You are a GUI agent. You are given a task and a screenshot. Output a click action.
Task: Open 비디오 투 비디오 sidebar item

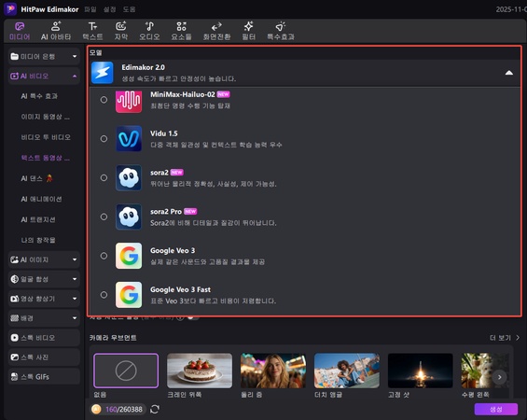pos(46,137)
